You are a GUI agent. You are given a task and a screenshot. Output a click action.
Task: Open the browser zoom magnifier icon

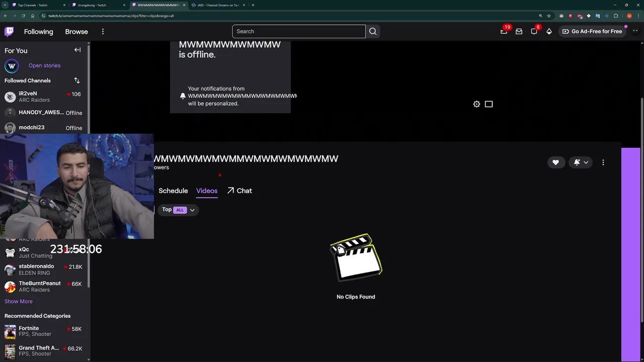(540, 16)
